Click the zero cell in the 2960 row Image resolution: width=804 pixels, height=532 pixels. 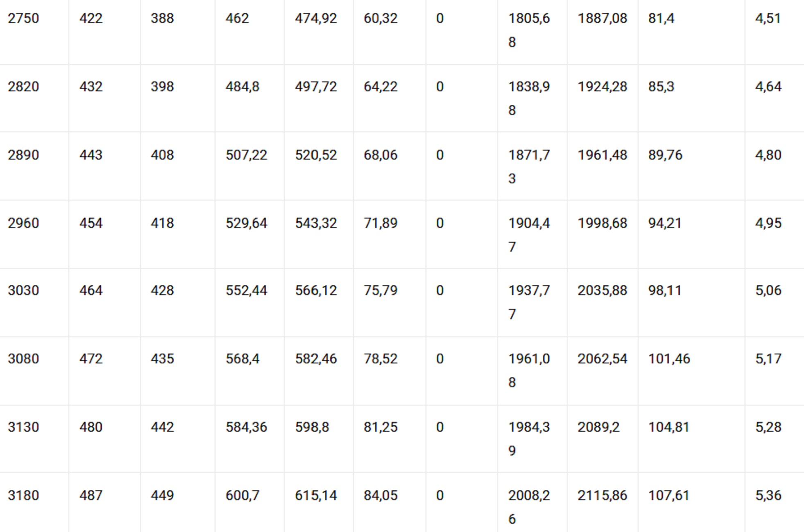click(x=439, y=223)
